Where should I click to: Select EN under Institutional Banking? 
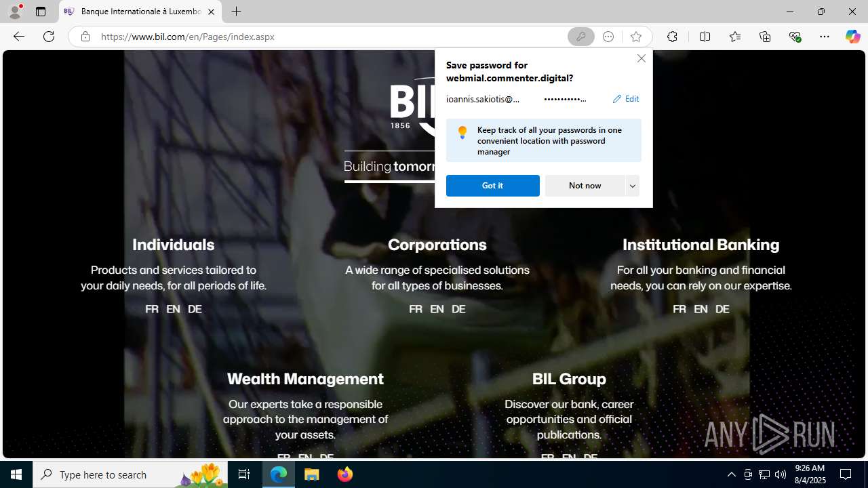701,309
